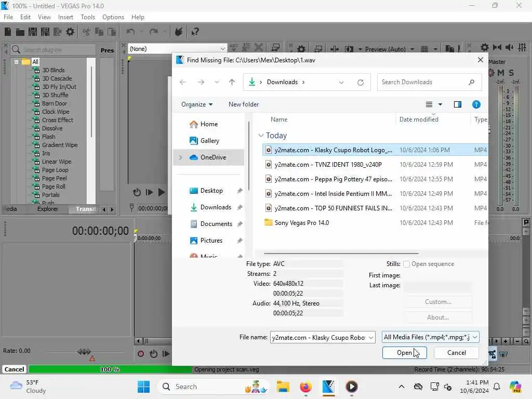Refresh the Downloads folder listing
This screenshot has width=532, height=399.
pos(361,82)
